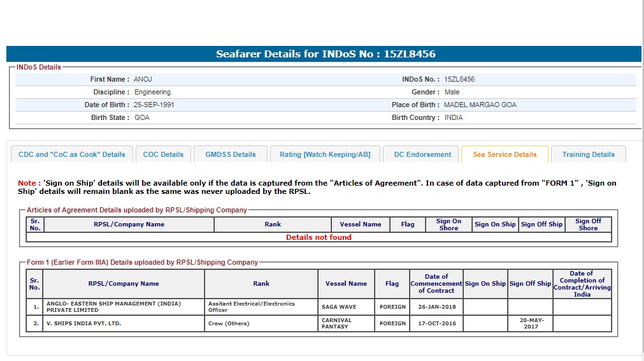
Task: Click the Place of Birth value MADEL MARGAO GOA
Action: 480,105
